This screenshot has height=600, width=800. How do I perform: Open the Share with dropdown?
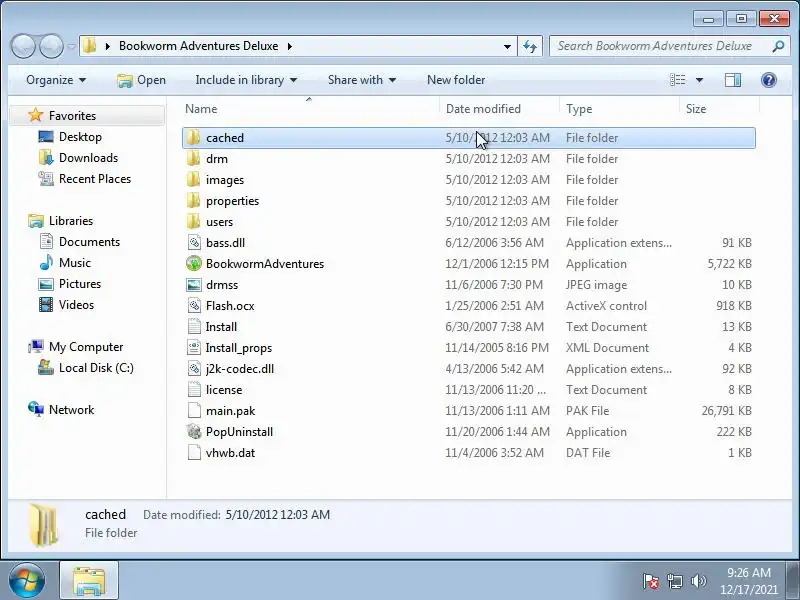[362, 80]
